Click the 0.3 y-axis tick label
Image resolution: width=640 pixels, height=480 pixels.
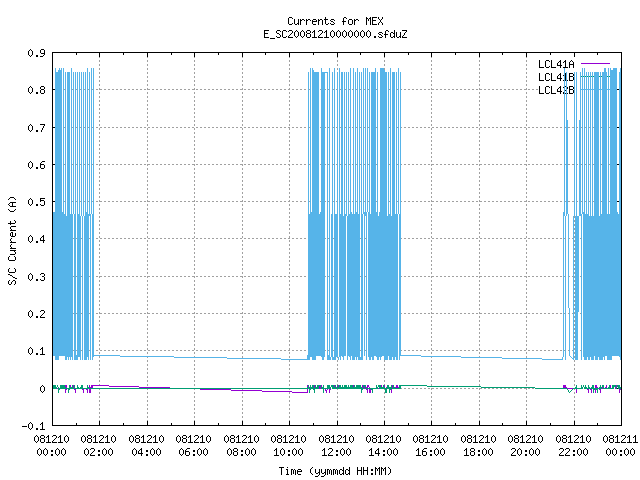pyautogui.click(x=36, y=277)
